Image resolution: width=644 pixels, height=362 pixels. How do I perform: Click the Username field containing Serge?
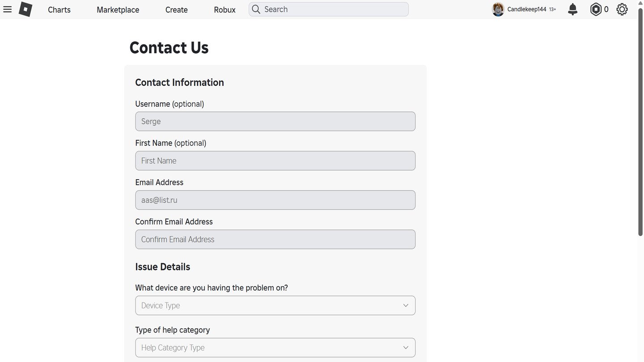coord(275,122)
